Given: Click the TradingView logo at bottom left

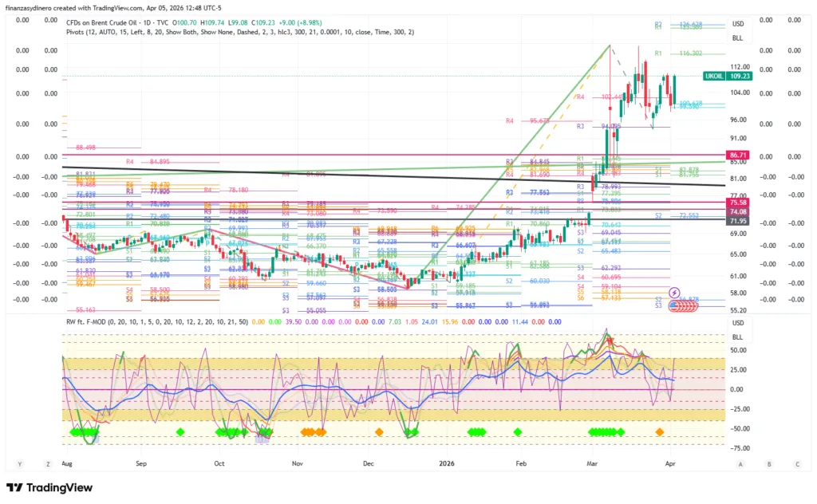Looking at the screenshot, I should (49, 487).
